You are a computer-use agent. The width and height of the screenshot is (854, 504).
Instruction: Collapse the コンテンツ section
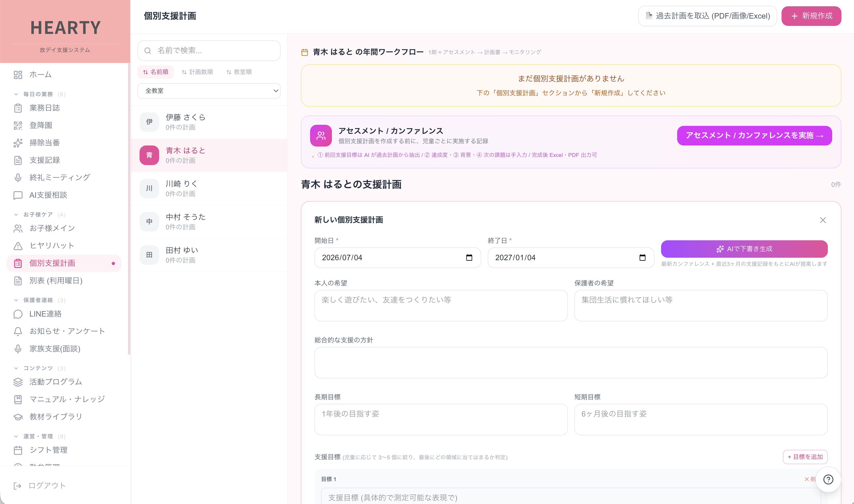pos(40,368)
